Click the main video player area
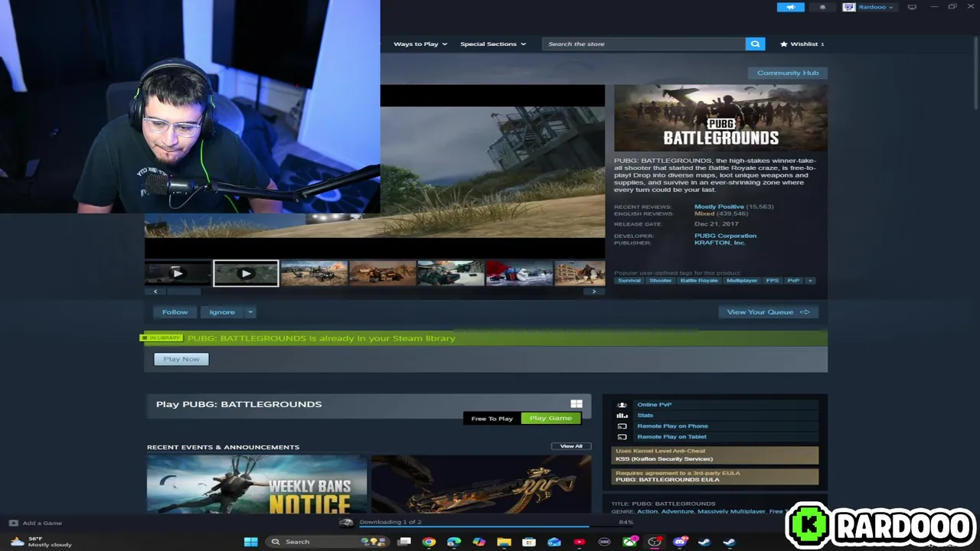The height and width of the screenshot is (551, 980). (492, 171)
